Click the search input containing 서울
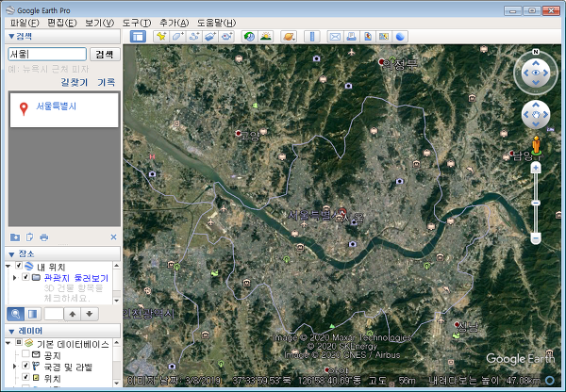The image size is (566, 392). pos(47,54)
